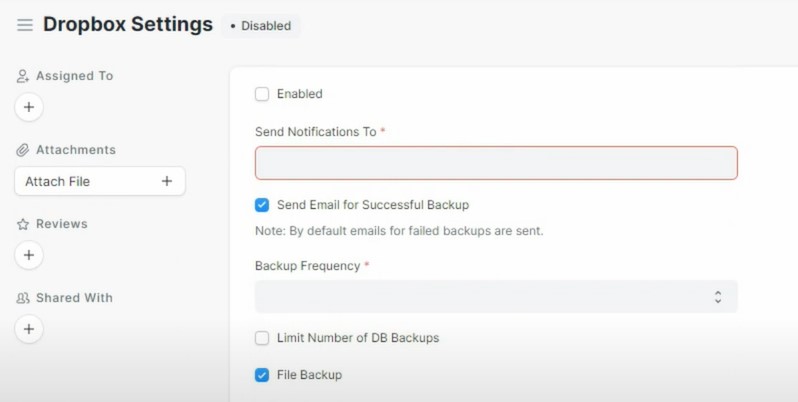Add an assignee with the plus button

click(29, 107)
